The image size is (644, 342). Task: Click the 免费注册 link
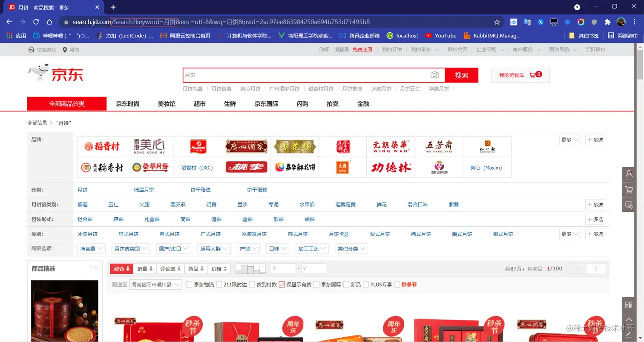362,49
